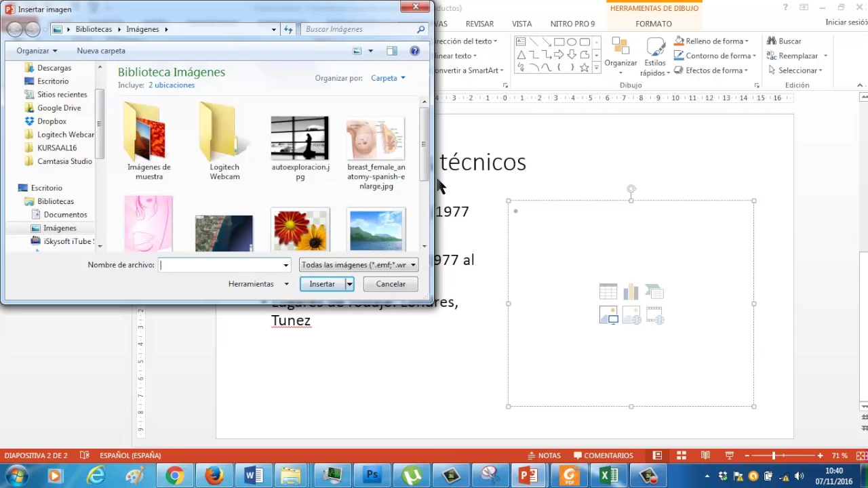
Task: Open the file type filter 'Todas las imágenes'
Action: point(359,265)
